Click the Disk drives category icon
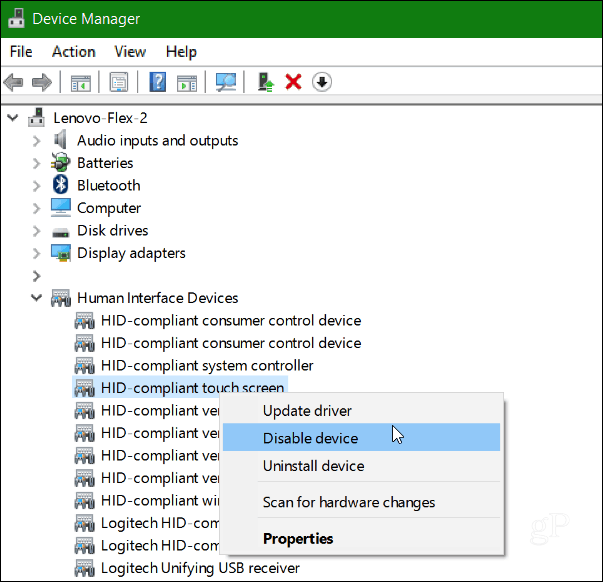 tap(61, 232)
